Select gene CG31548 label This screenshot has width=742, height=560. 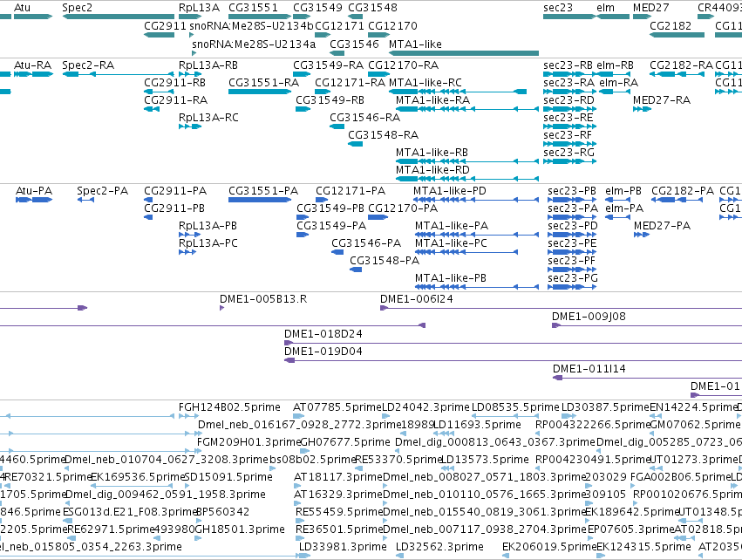pyautogui.click(x=373, y=8)
